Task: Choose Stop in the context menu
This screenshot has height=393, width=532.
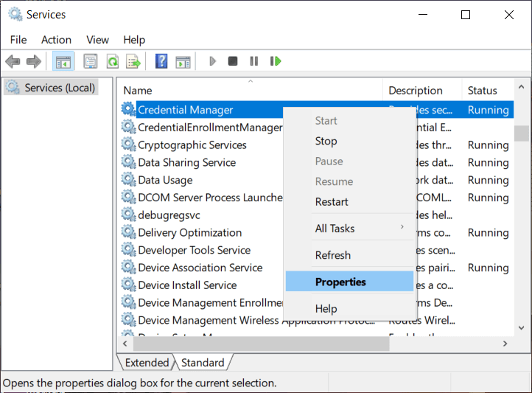Action: click(326, 142)
